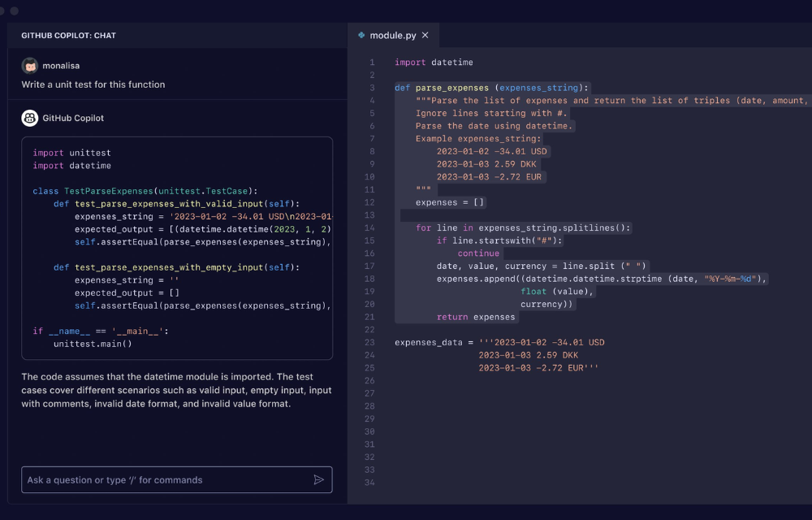Screen dimensions: 812x520
Task: Close the module.py editor tab
Action: (425, 36)
